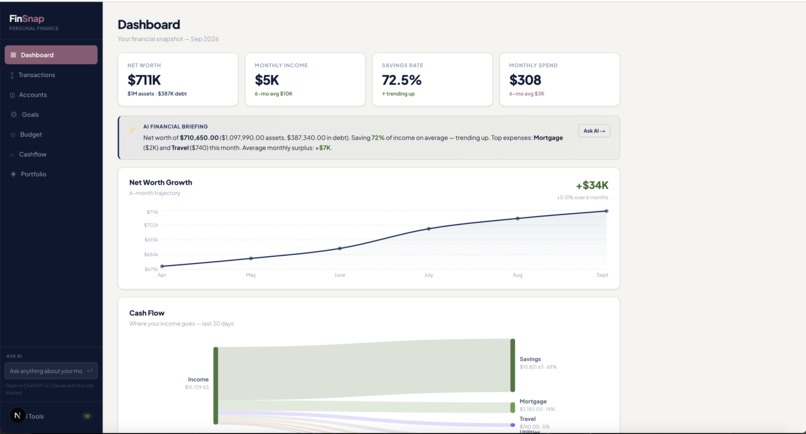This screenshot has height=434, width=806.
Task: Click the Aug data point on chart
Action: pos(518,219)
